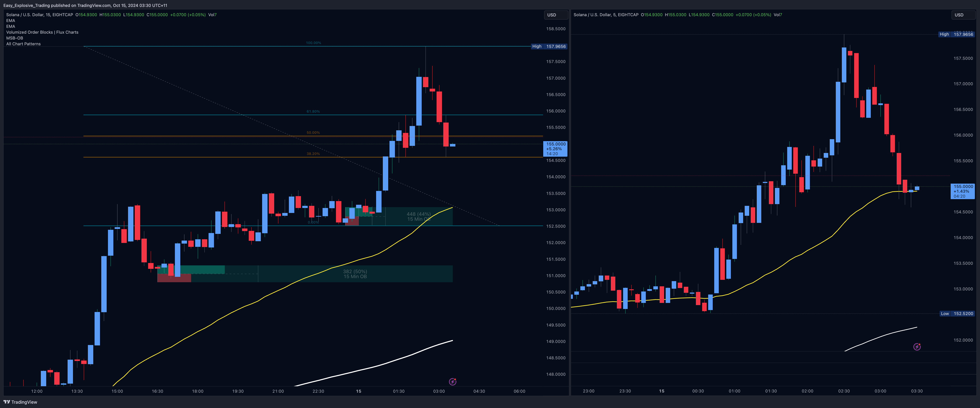Click the 148.0000 price axis label
The width and height of the screenshot is (980, 408).
556,375
